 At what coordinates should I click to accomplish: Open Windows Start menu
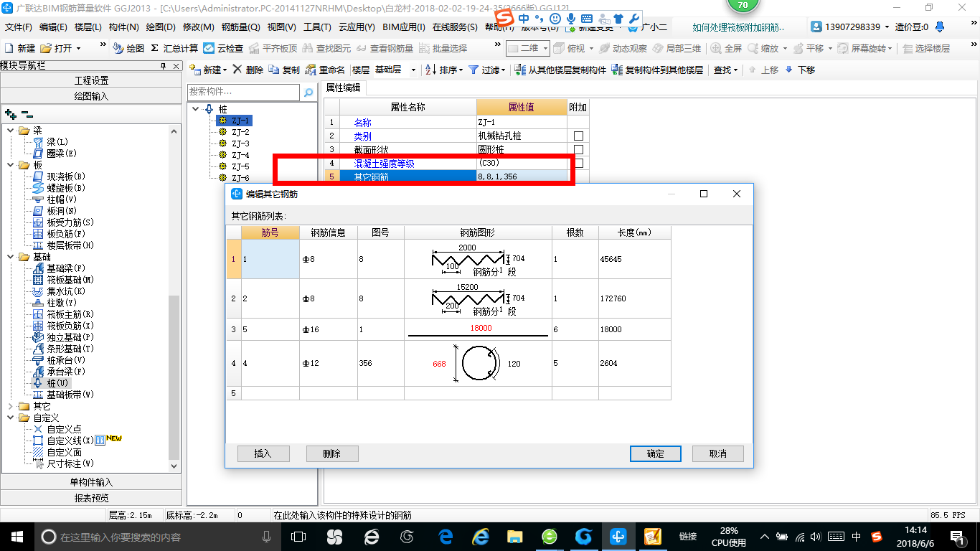point(17,536)
